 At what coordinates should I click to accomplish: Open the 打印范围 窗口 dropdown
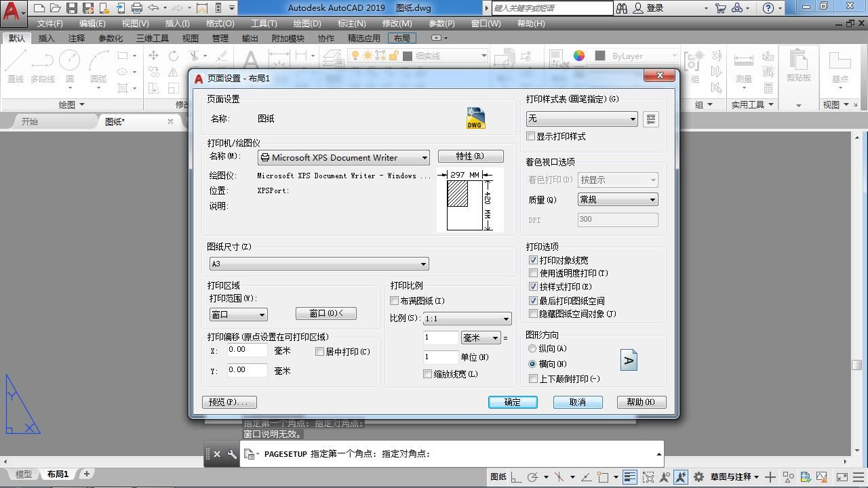click(238, 314)
